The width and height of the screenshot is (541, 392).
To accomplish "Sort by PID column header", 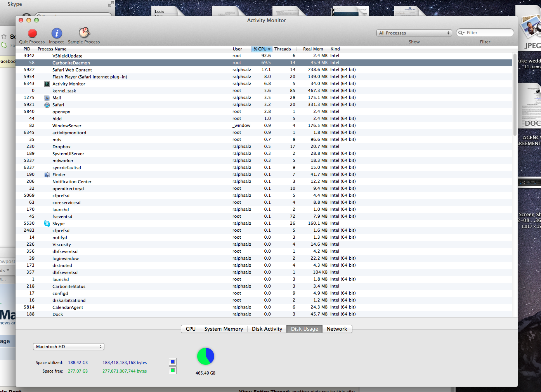I will [26, 49].
